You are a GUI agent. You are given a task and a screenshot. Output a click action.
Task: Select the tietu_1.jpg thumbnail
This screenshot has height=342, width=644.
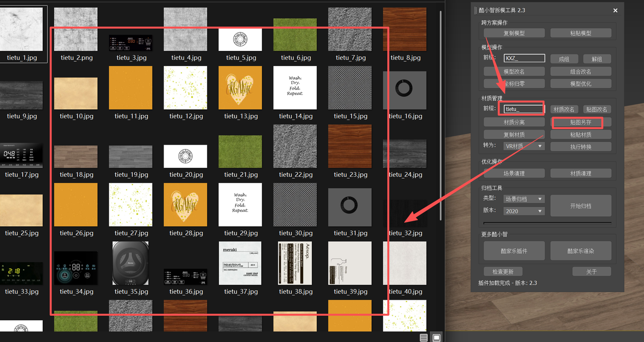pos(22,29)
